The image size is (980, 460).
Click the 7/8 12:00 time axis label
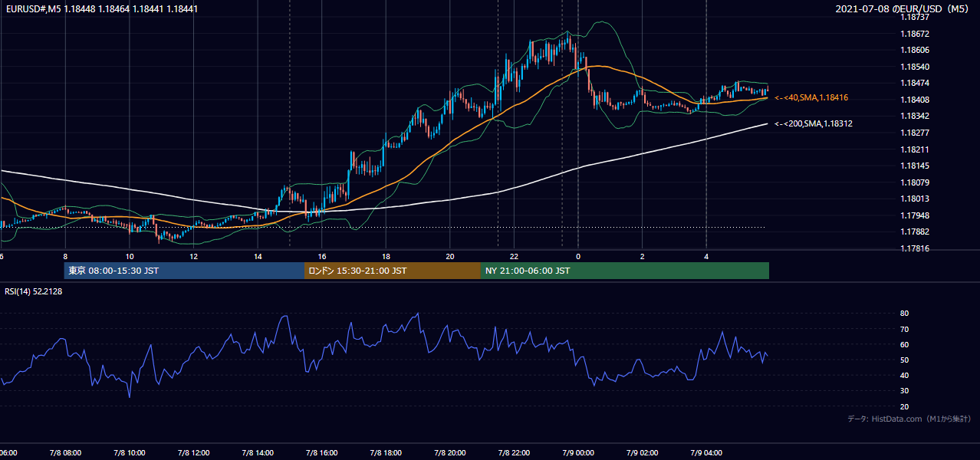[x=193, y=452]
